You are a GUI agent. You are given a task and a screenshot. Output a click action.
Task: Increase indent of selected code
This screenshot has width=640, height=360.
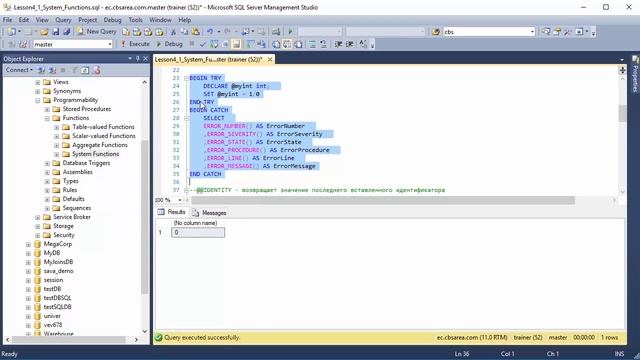point(350,44)
